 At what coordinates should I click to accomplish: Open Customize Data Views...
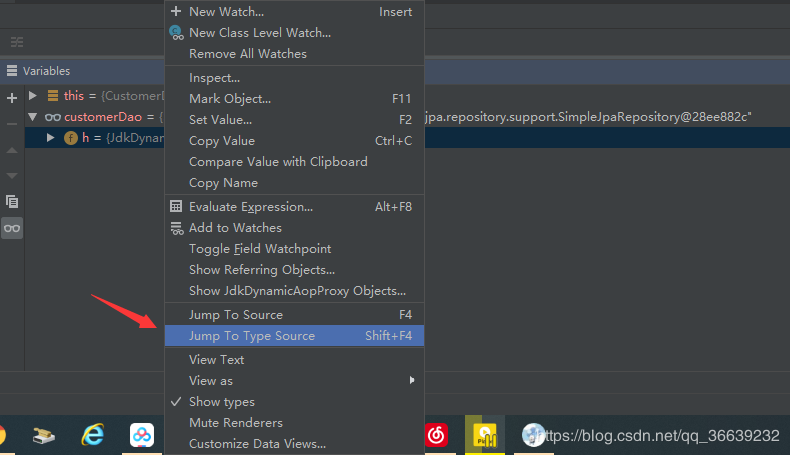click(x=294, y=444)
